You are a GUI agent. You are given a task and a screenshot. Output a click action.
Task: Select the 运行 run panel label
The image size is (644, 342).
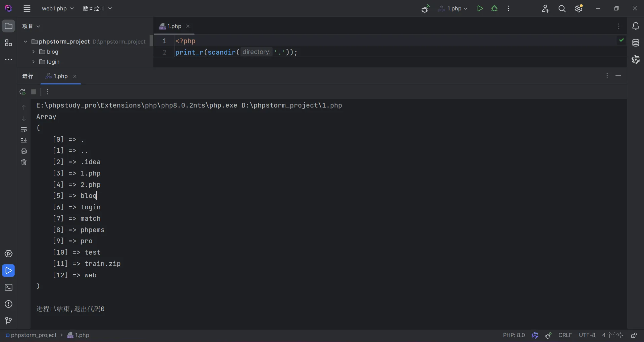coord(28,76)
